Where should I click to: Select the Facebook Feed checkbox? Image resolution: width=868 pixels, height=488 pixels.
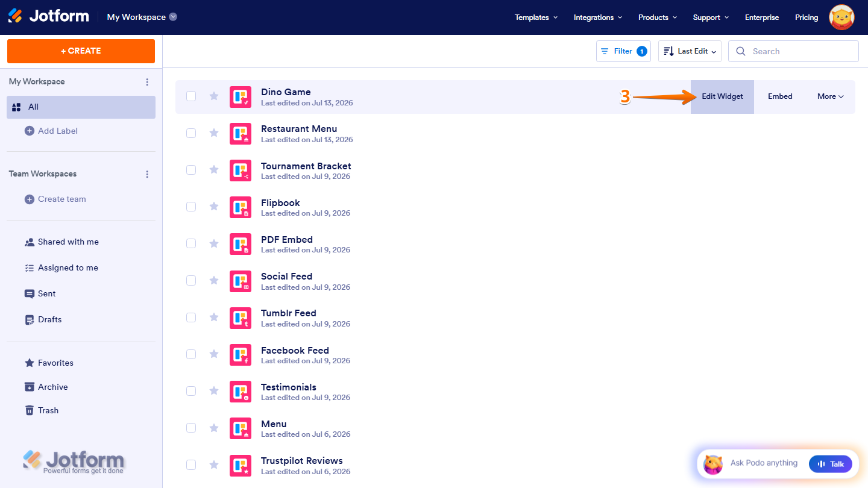point(191,354)
